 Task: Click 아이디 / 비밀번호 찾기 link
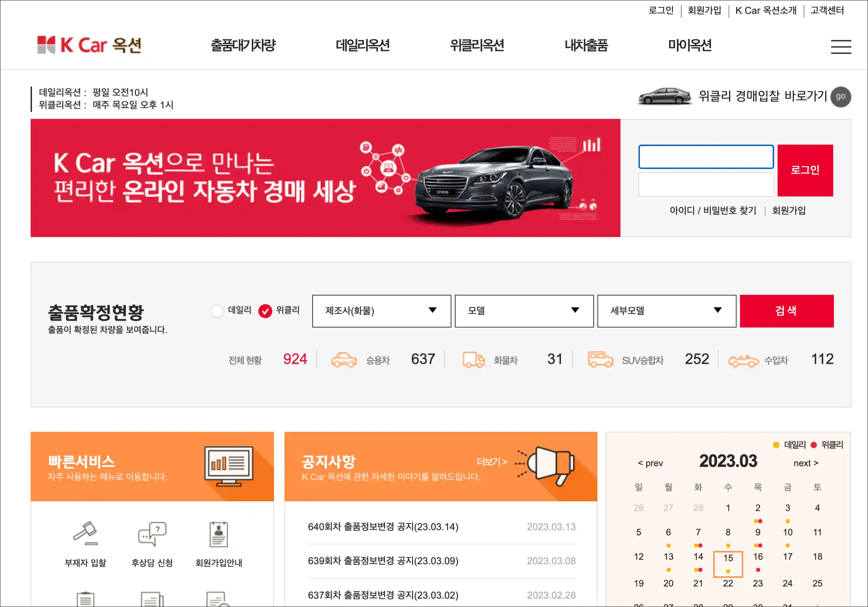pyautogui.click(x=713, y=211)
